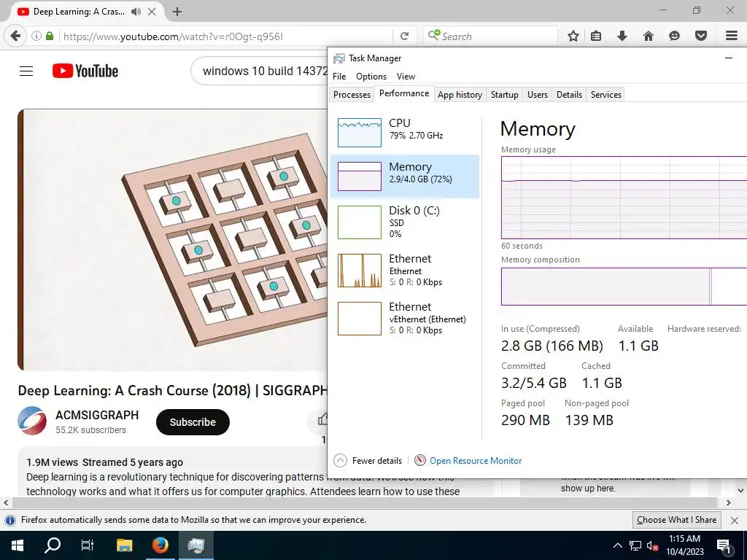Click the "1.9M views" text

(x=52, y=462)
